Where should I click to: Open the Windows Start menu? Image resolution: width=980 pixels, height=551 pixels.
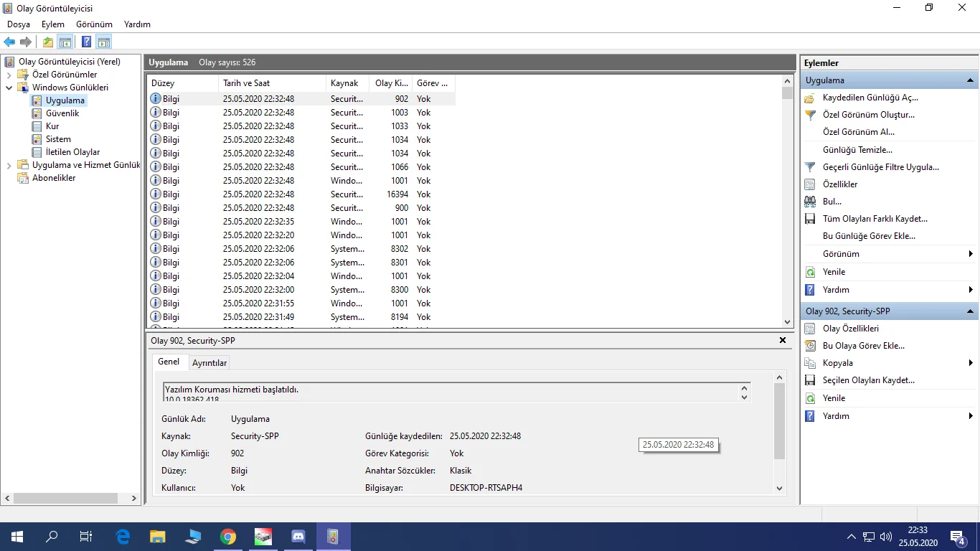(17, 537)
